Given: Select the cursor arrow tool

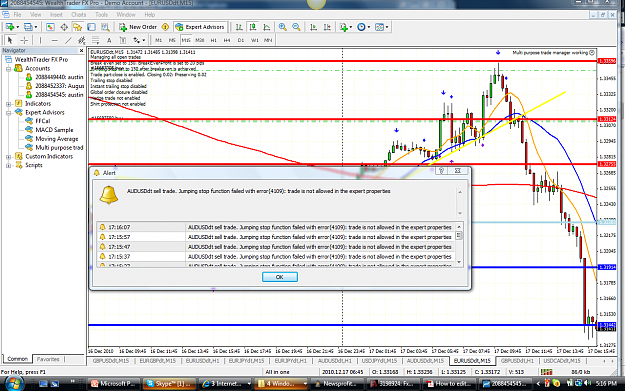Looking at the screenshot, I should (x=10, y=40).
